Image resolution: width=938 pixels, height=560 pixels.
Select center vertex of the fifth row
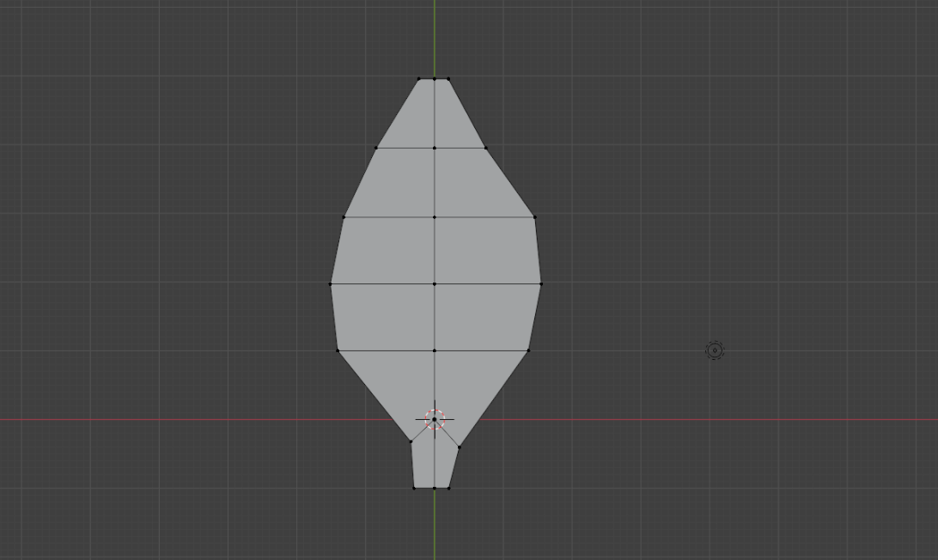tap(435, 350)
